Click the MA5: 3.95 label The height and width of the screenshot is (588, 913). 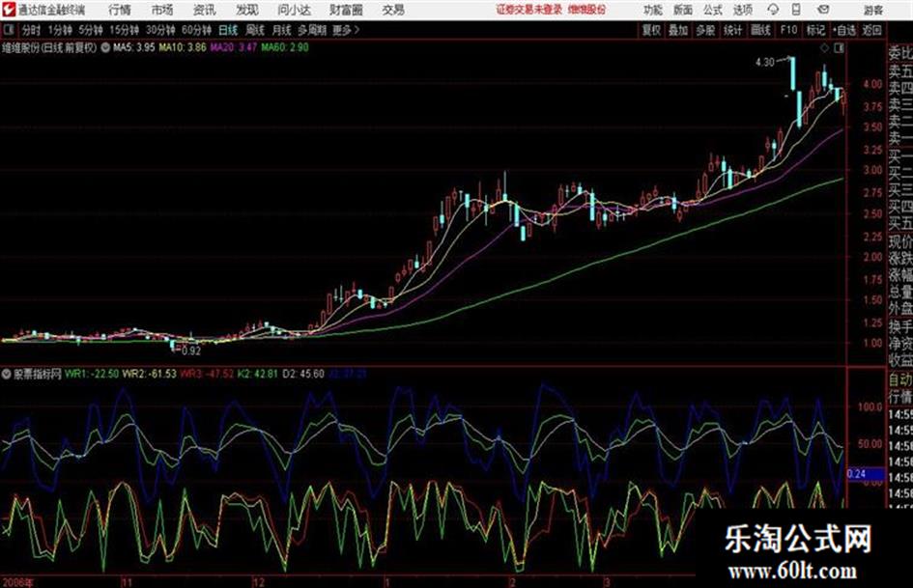tap(134, 47)
